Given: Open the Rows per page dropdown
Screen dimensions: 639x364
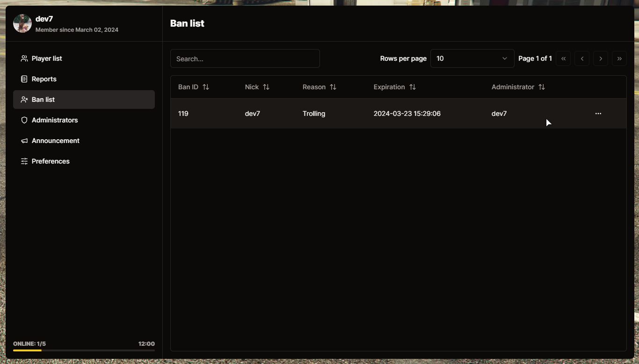Looking at the screenshot, I should [x=472, y=58].
